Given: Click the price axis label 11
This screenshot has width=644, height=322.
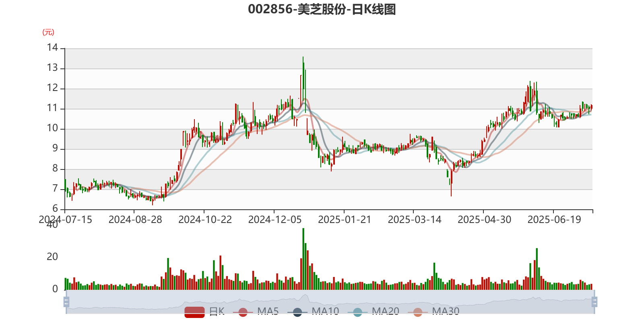Looking at the screenshot, I should pyautogui.click(x=52, y=108).
